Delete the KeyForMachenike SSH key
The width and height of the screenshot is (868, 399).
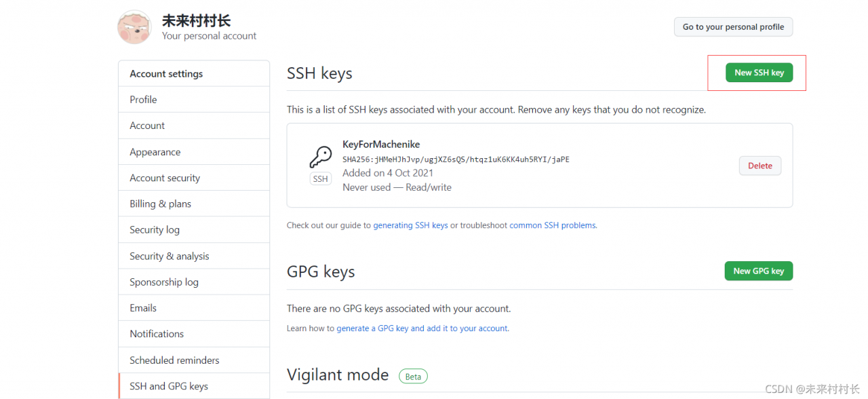tap(760, 166)
